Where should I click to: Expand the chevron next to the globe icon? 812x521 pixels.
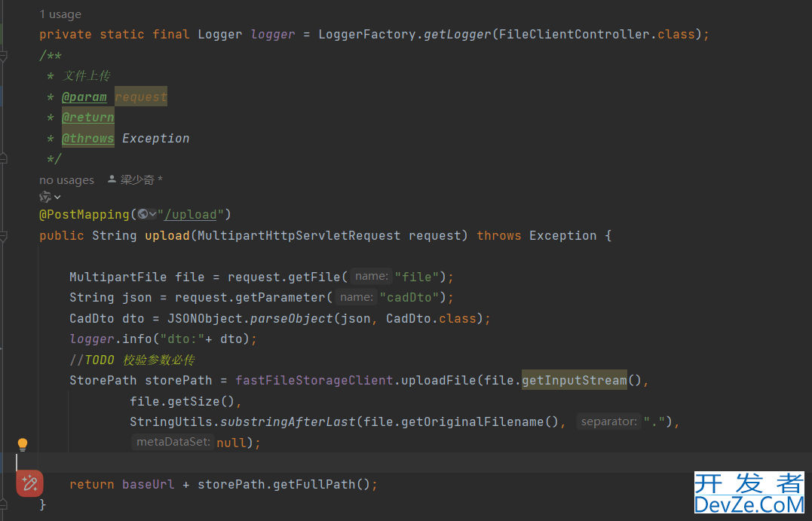click(153, 214)
